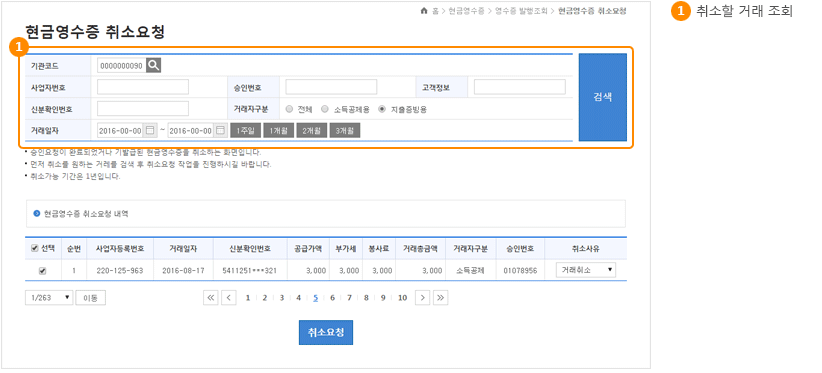Select the 소득공제용 radio option

pyautogui.click(x=325, y=109)
